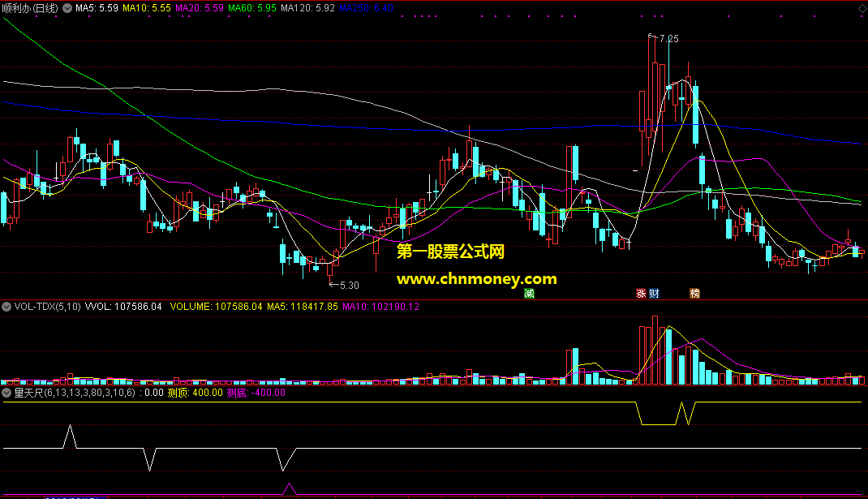Click the diamond icon at top-right corner
868x499 pixels.
point(862,8)
